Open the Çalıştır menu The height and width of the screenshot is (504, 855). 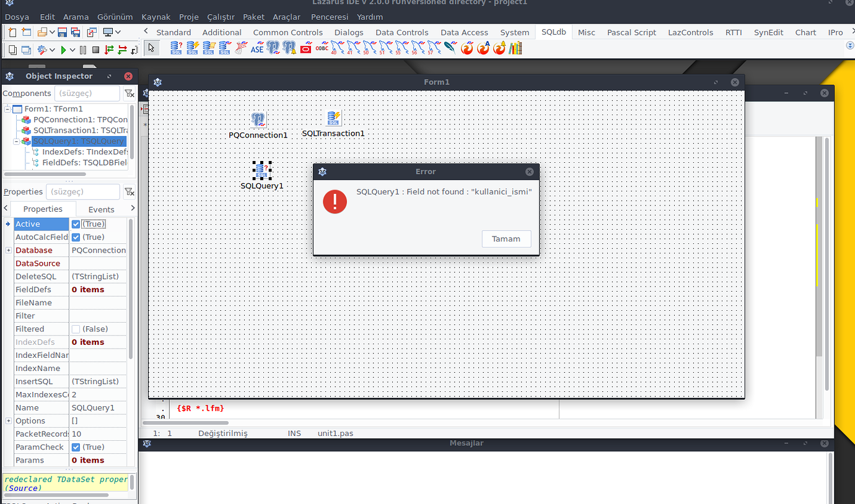221,17
